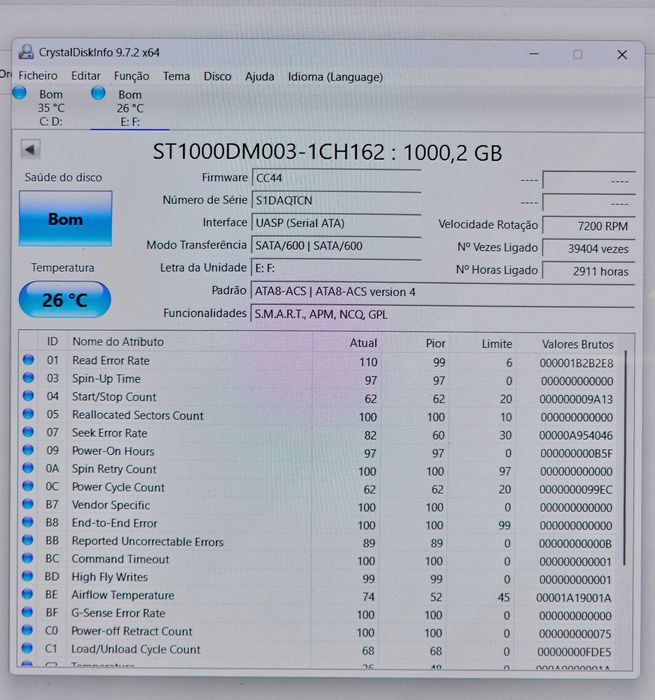Click status icon for Vendor Specific row

(x=28, y=504)
